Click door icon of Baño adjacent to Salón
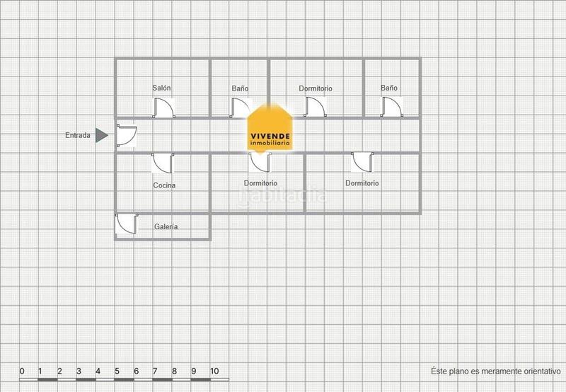Viewport: 566px width, 392px height. (x=241, y=108)
